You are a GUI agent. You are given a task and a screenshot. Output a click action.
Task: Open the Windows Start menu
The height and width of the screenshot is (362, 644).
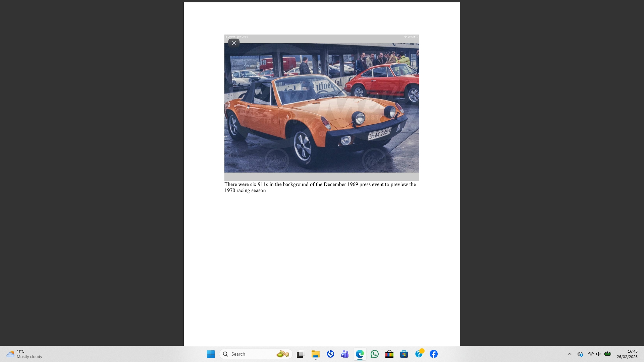tap(211, 354)
